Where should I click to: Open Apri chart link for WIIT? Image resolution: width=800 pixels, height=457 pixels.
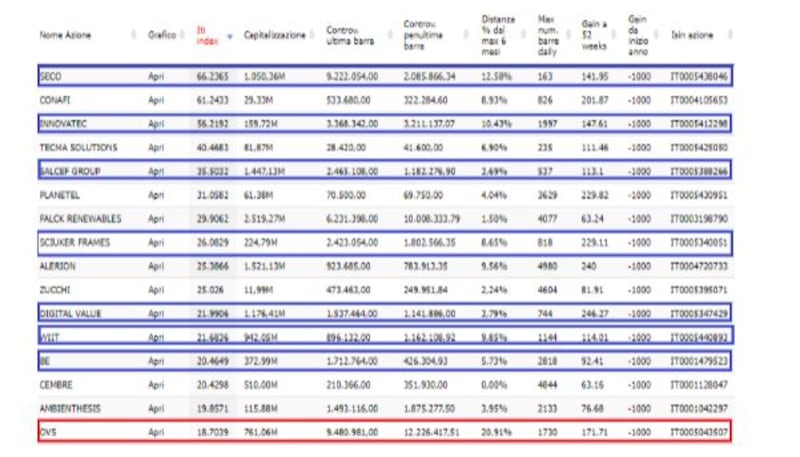click(x=156, y=337)
